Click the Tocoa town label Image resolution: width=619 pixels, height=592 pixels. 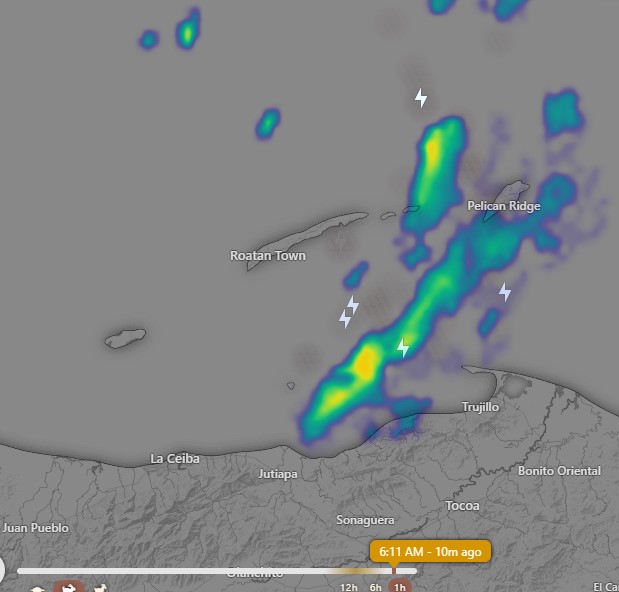click(x=462, y=506)
